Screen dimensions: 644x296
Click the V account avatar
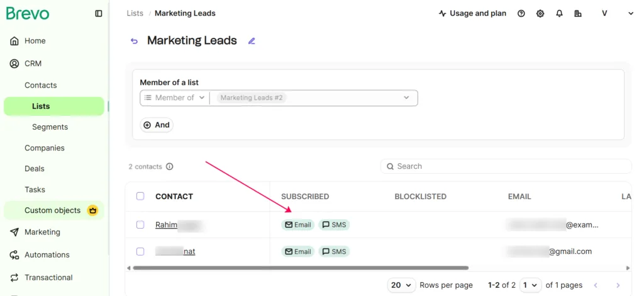(x=604, y=14)
